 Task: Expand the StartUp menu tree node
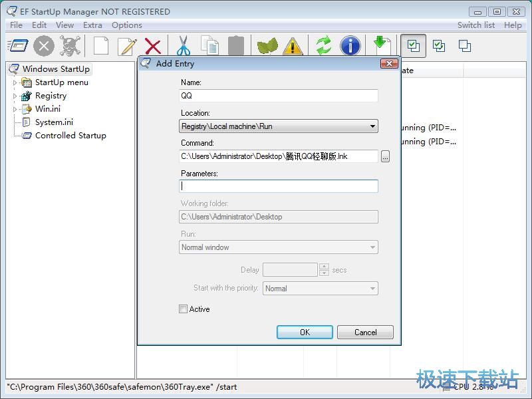[x=15, y=82]
